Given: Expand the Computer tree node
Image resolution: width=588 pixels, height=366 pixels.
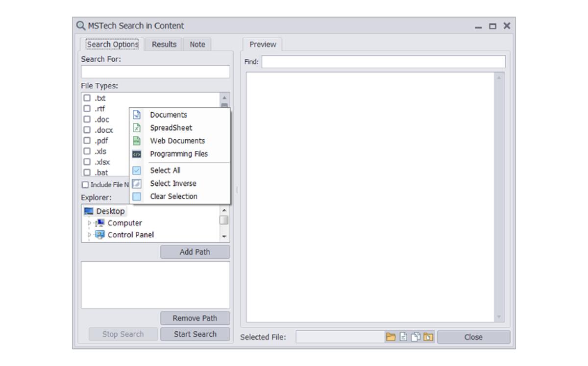Looking at the screenshot, I should (89, 223).
